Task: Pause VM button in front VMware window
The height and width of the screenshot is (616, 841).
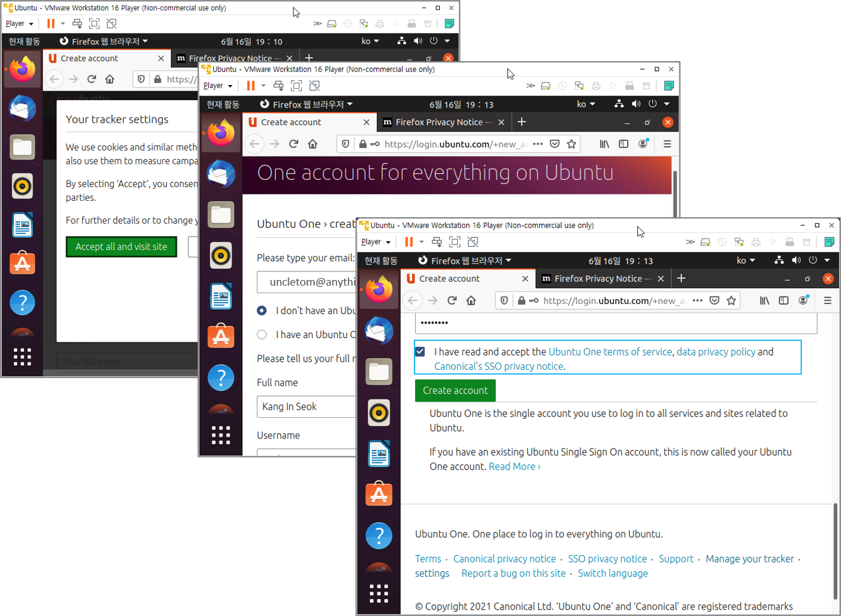Action: [x=409, y=242]
